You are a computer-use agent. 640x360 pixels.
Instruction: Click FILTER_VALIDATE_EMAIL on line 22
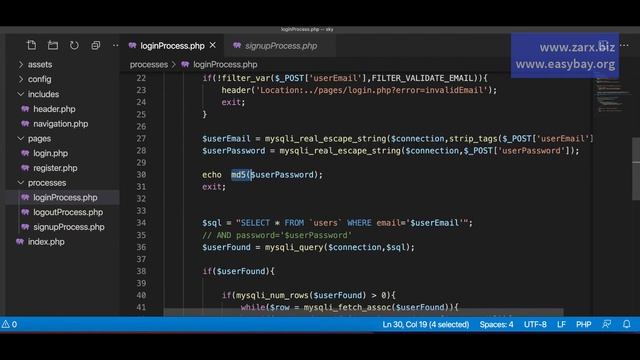(x=422, y=78)
